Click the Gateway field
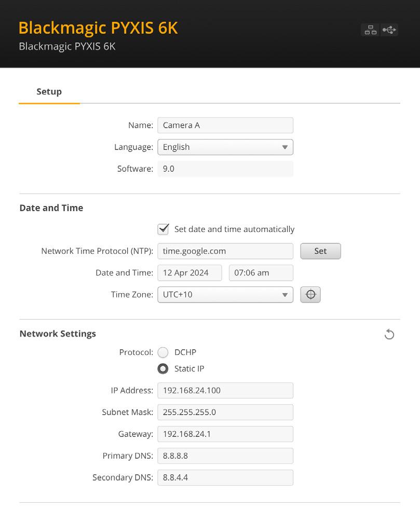420x508 pixels. (x=225, y=434)
